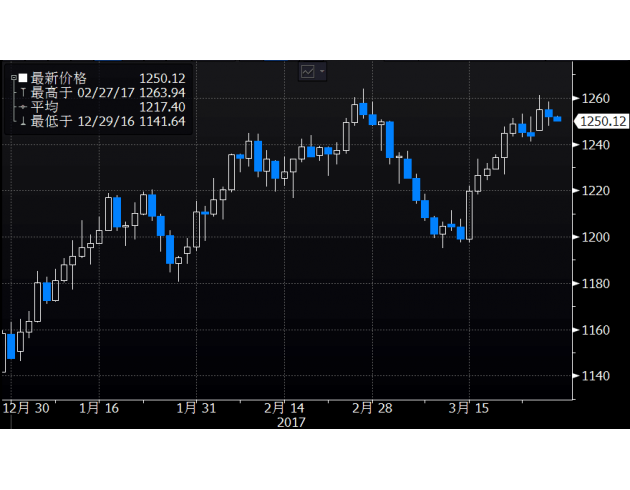The image size is (630, 490).
Task: Open the chart type line icon
Action: [308, 71]
